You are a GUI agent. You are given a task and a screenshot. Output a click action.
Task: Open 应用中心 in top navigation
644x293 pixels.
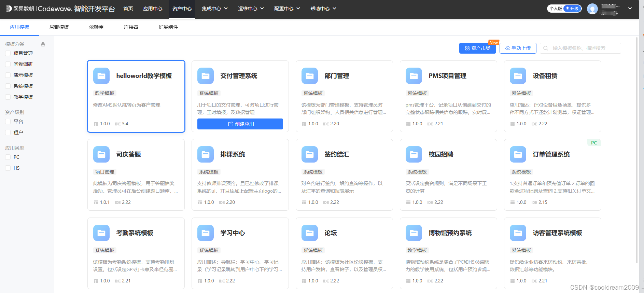tap(153, 9)
